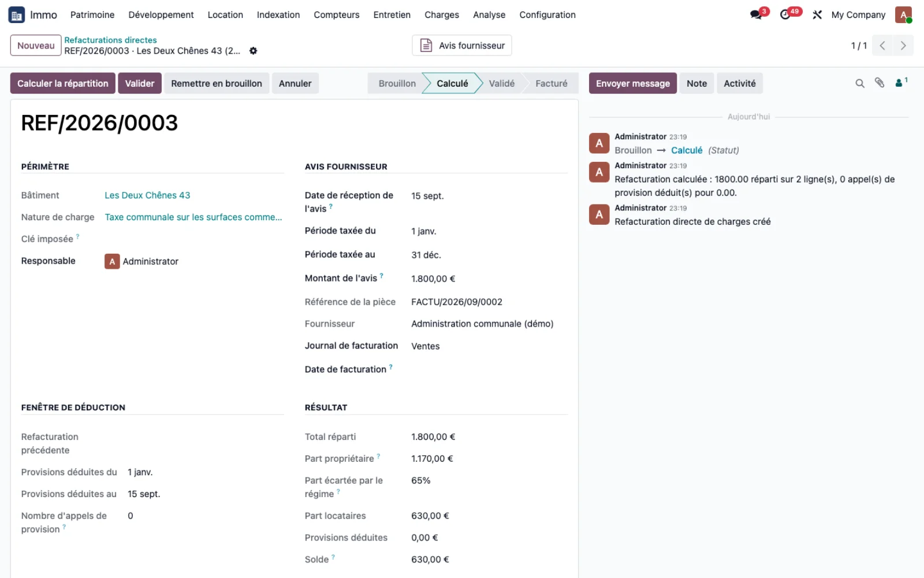Open the Compteurs menu
The image size is (924, 578).
(337, 15)
